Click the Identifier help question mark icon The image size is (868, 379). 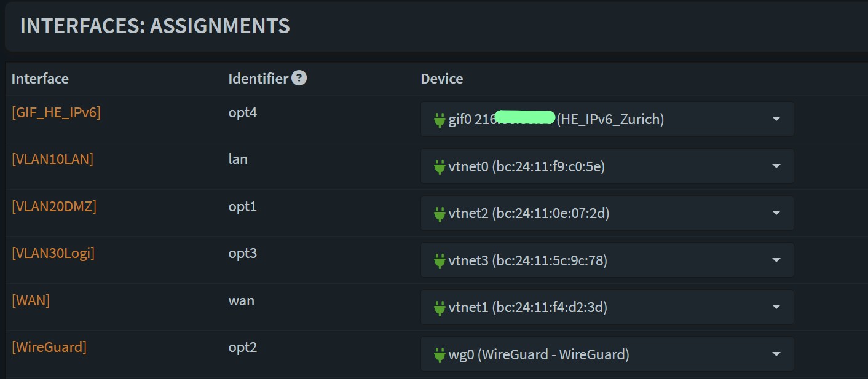[299, 78]
